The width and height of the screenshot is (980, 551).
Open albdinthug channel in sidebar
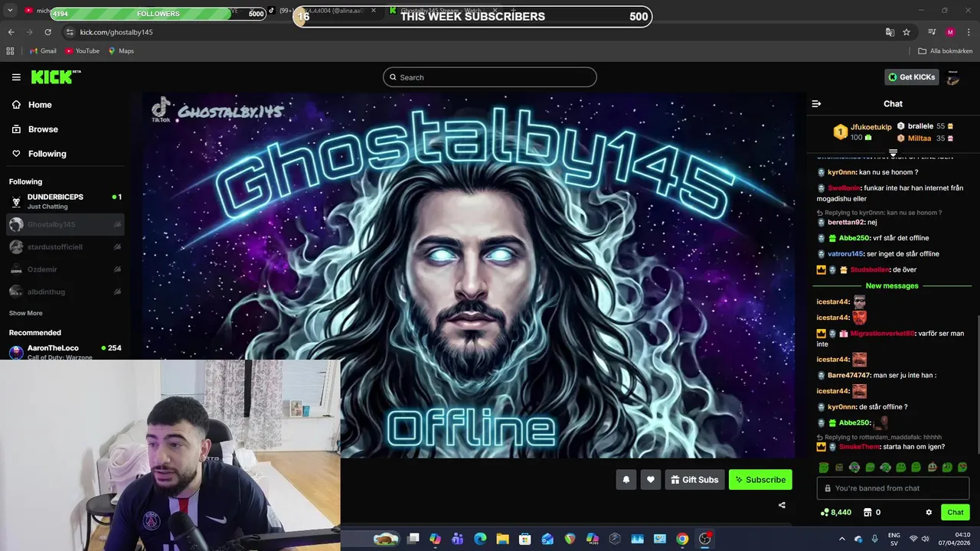[x=65, y=292]
